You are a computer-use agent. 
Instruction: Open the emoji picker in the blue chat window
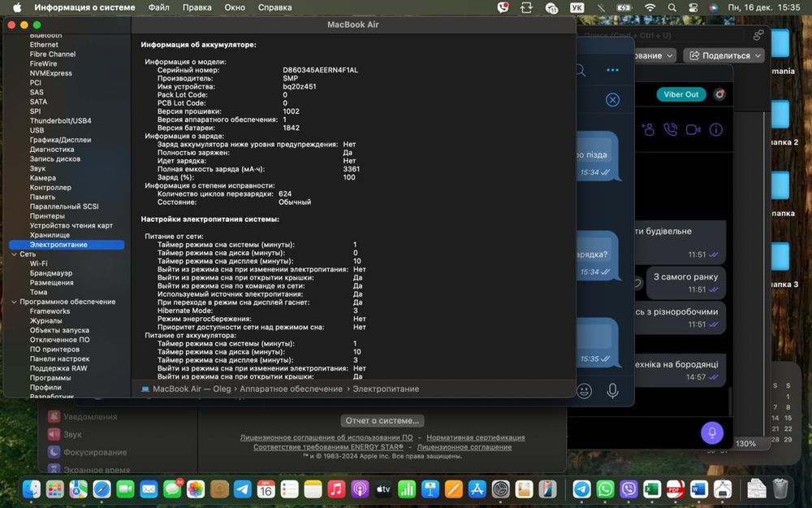(x=584, y=391)
